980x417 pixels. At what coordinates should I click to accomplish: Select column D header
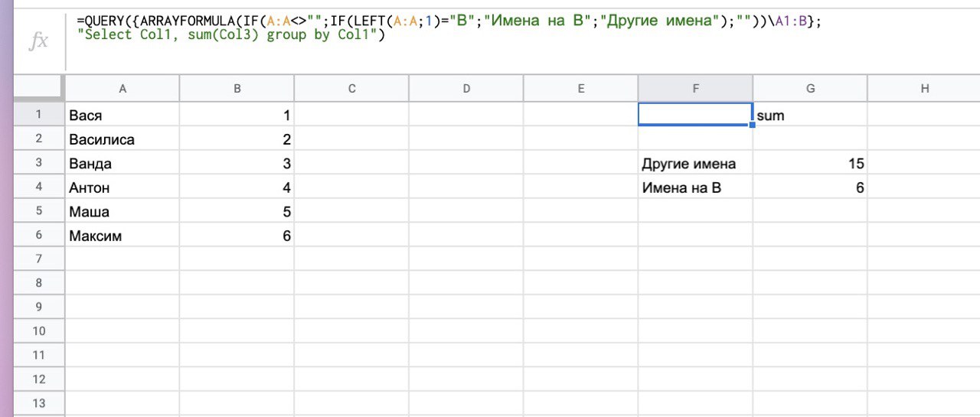coord(466,89)
